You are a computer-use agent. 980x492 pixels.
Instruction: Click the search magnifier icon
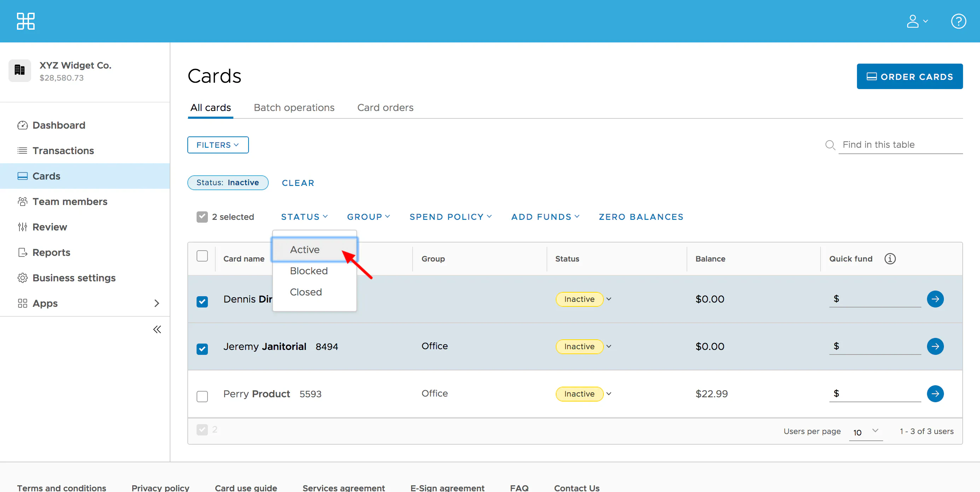[x=830, y=145]
